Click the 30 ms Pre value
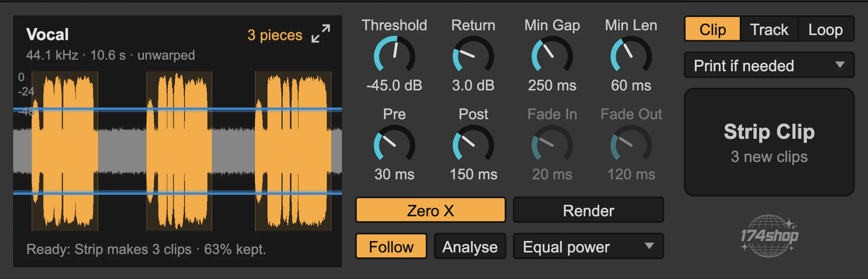 (x=394, y=174)
